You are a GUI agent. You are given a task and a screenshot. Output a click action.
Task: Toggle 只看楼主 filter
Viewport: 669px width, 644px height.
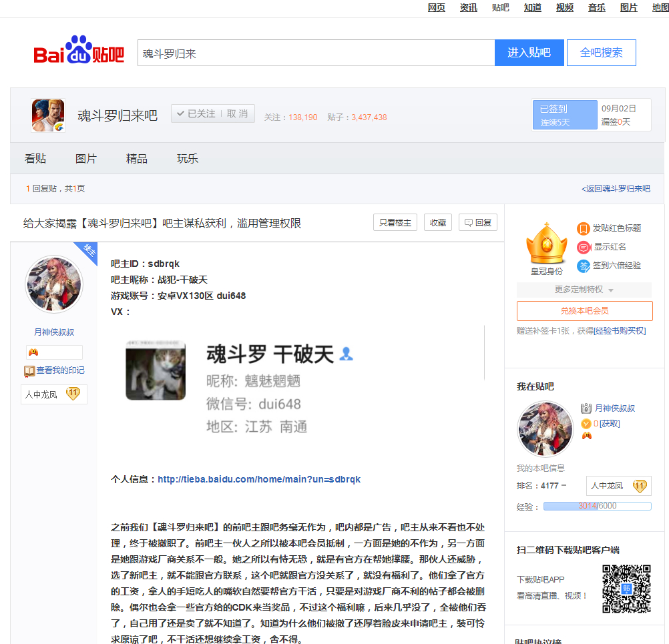[395, 223]
